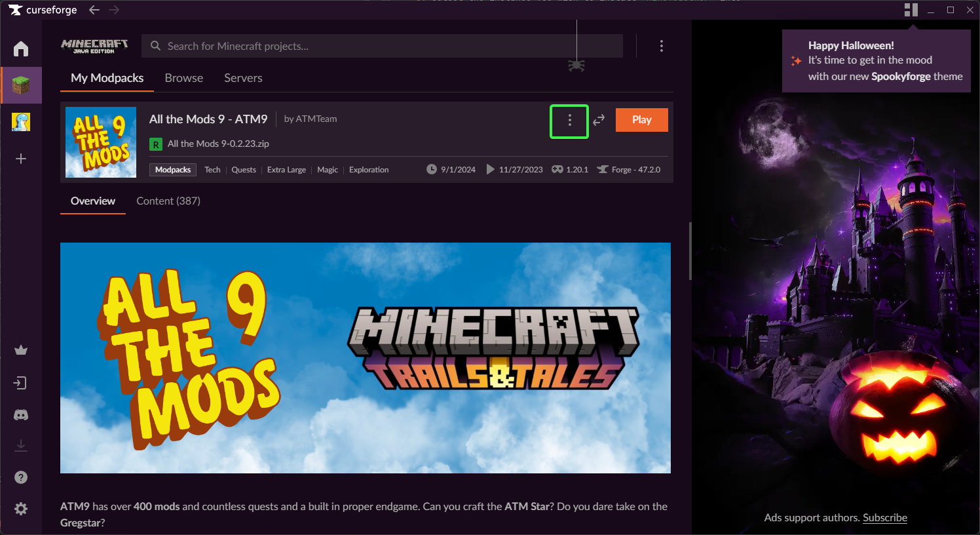Select the Overview tab
Image resolution: width=980 pixels, height=535 pixels.
point(93,201)
